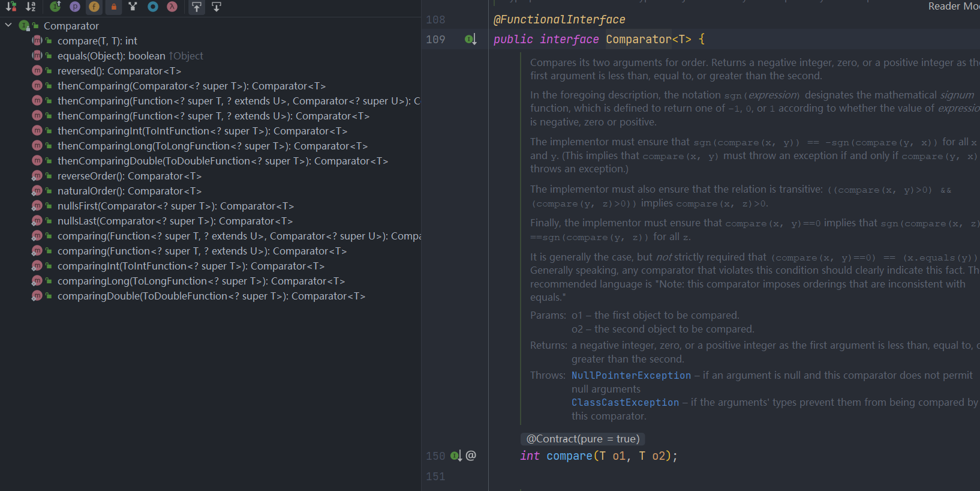Image resolution: width=980 pixels, height=491 pixels.
Task: Click implementations gutter icon on line 109
Action: [x=471, y=40]
